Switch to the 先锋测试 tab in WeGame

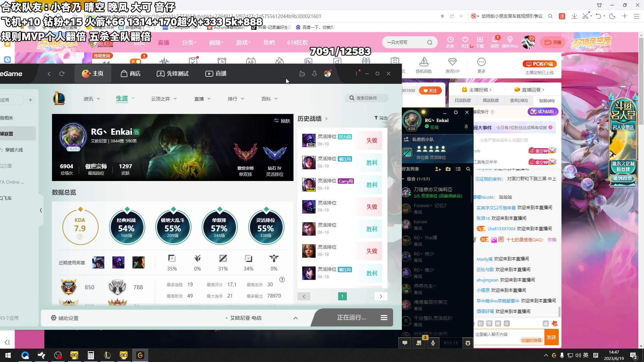[173, 73]
